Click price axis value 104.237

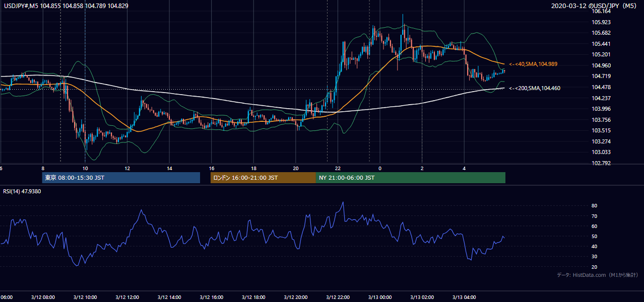(602, 98)
